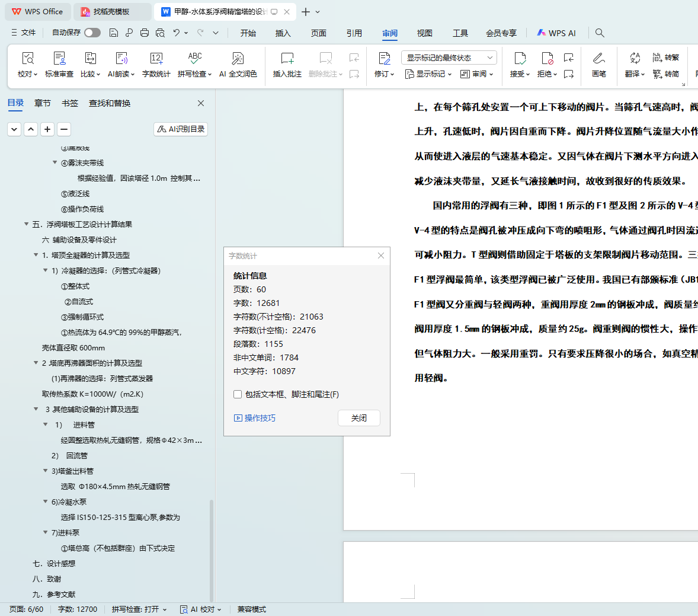Open the spell check (拼写检查) status toggle
The width and height of the screenshot is (698, 616).
pyautogui.click(x=139, y=609)
